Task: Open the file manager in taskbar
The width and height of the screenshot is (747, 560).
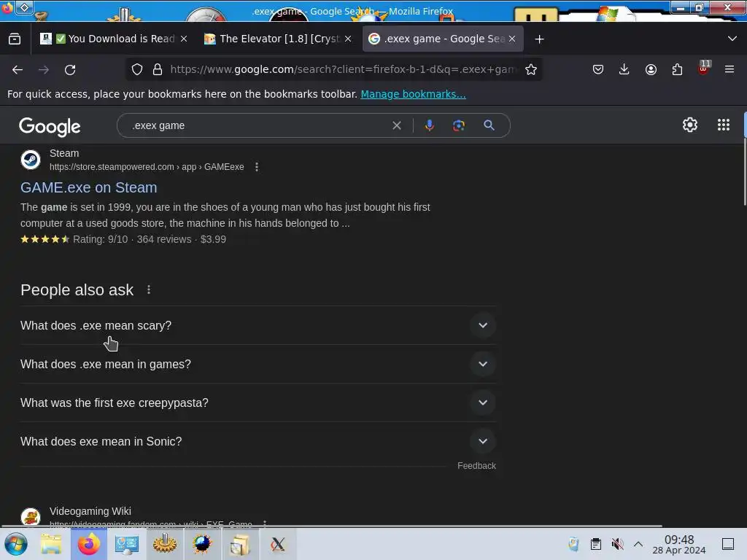Action: click(x=51, y=544)
